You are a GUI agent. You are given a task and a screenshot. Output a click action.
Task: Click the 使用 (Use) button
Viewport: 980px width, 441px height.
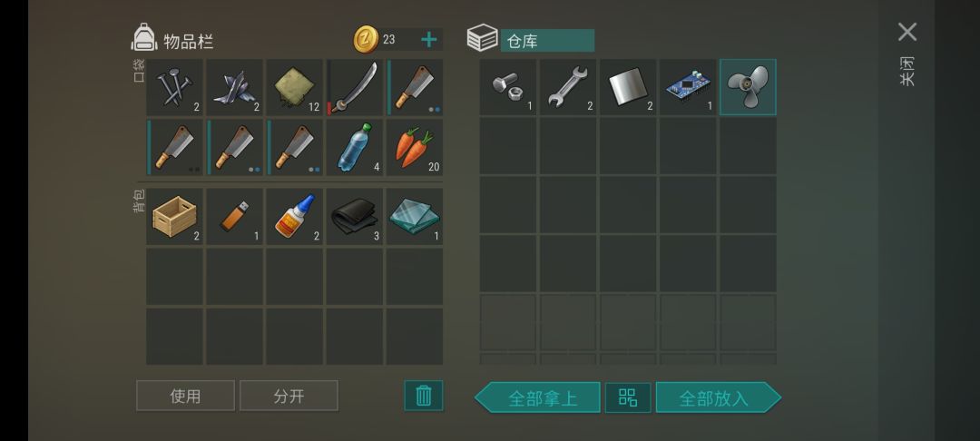[186, 396]
